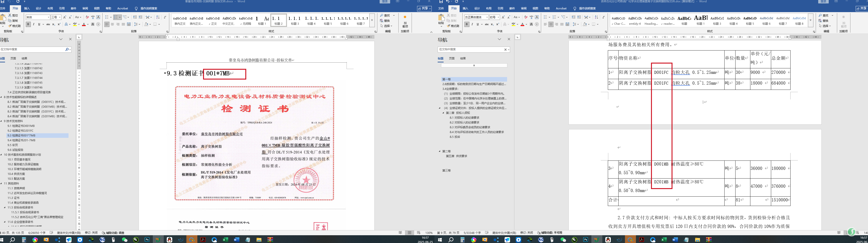Open Photoshop from the left taskbar
This screenshot has height=243, width=868.
coord(147,240)
